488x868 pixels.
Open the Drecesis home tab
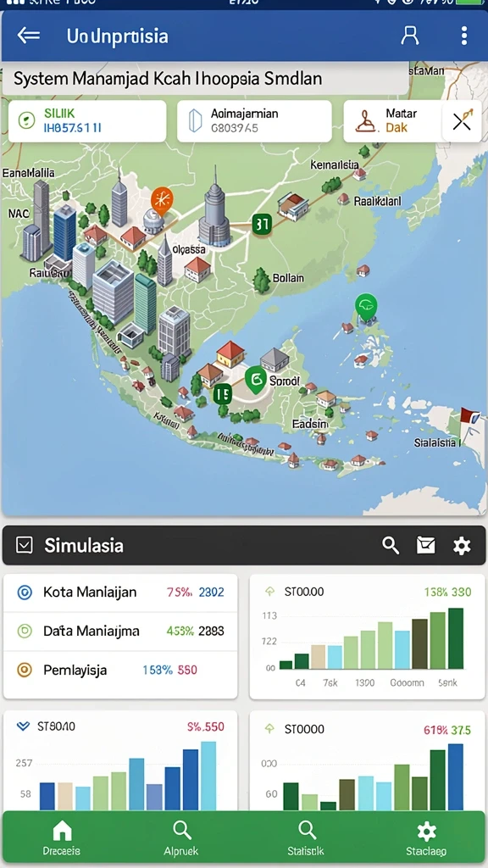(61, 839)
